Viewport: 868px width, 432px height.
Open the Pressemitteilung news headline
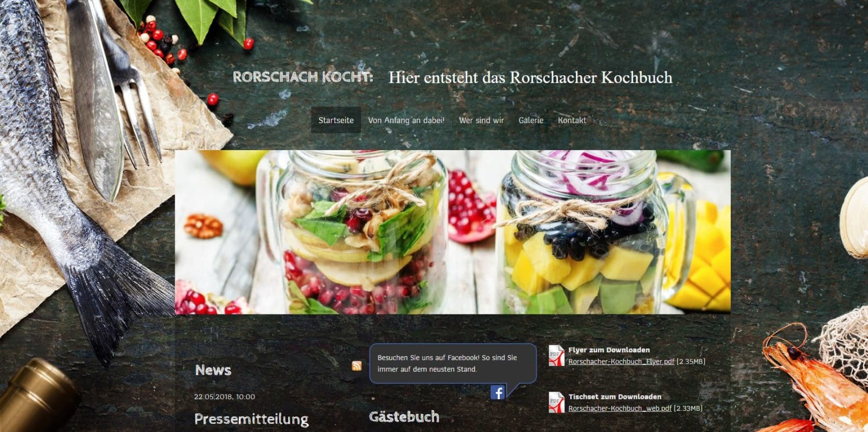pos(251,419)
